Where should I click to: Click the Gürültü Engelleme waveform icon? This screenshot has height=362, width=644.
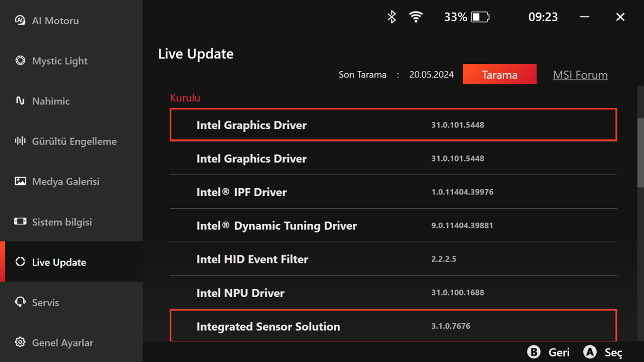20,141
